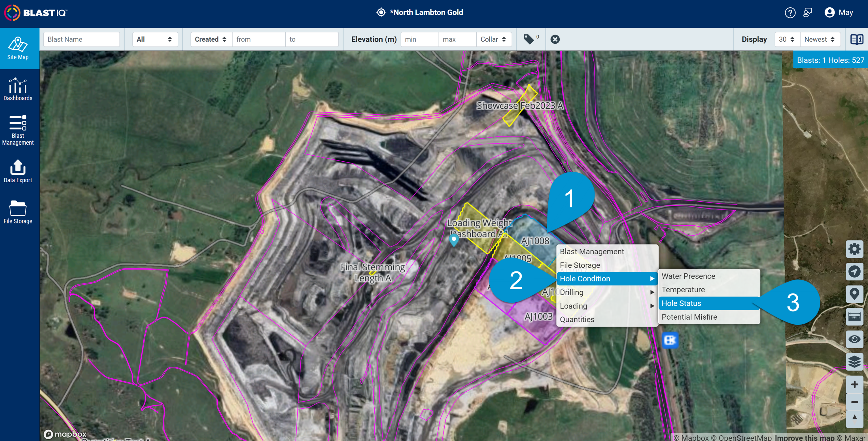This screenshot has height=441, width=868.
Task: Open the legend book icon
Action: click(x=857, y=39)
